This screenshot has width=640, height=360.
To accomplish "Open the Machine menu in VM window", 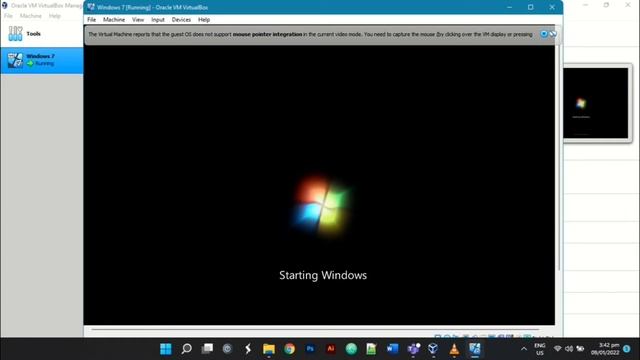I will [x=114, y=20].
